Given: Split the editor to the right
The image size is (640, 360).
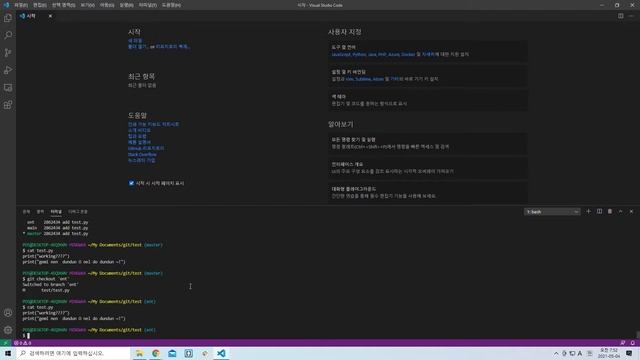Looking at the screenshot, I should coord(620,16).
